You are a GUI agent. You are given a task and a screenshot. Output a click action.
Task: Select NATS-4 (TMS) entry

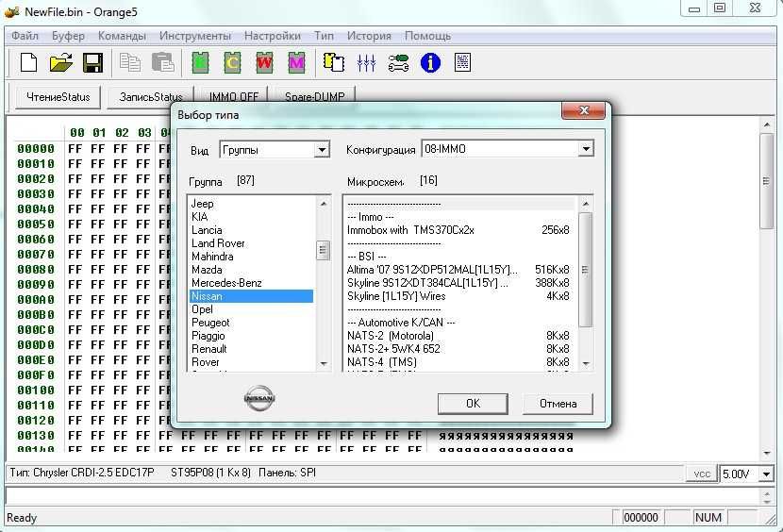click(x=458, y=362)
